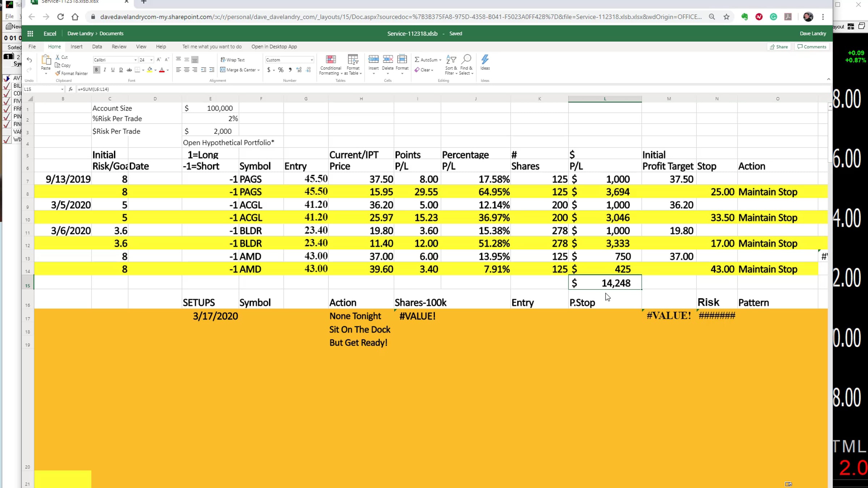Apply the yellow fill color
Image resolution: width=868 pixels, height=488 pixels.
click(149, 70)
